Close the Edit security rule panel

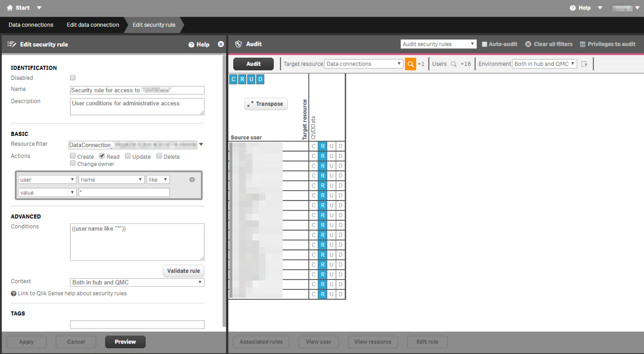click(221, 44)
